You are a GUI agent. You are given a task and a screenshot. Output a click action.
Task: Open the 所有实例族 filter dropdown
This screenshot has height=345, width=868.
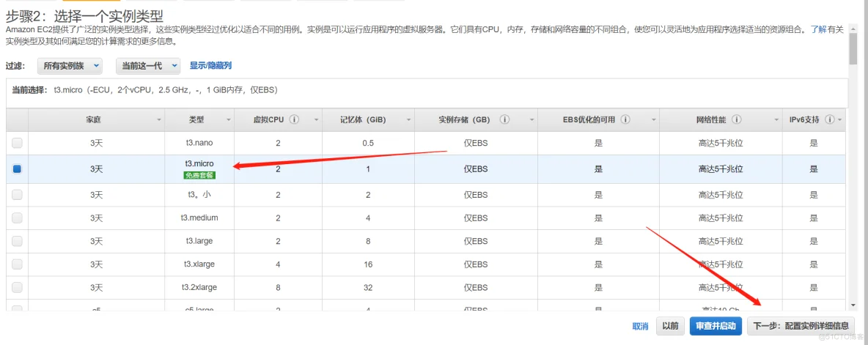[x=70, y=65]
